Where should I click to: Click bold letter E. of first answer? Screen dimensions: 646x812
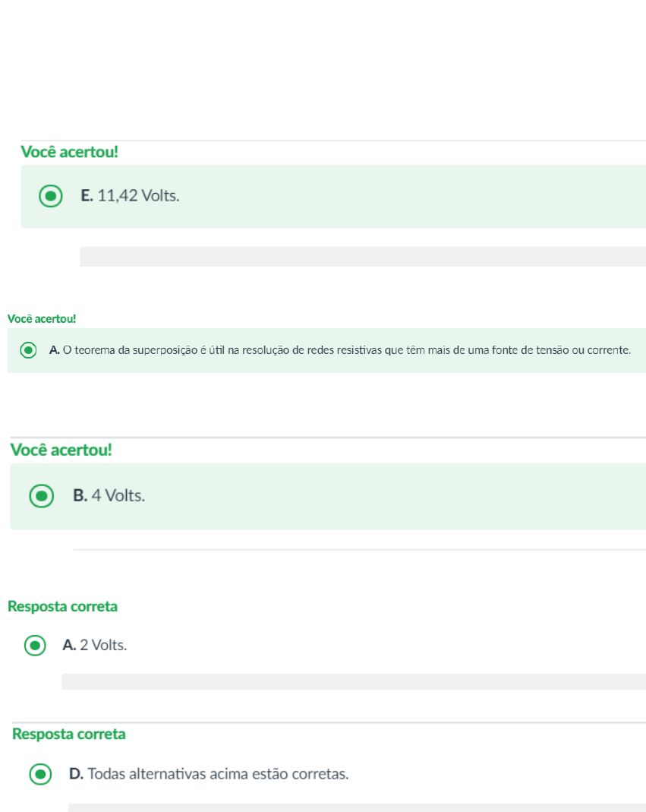pyautogui.click(x=87, y=196)
